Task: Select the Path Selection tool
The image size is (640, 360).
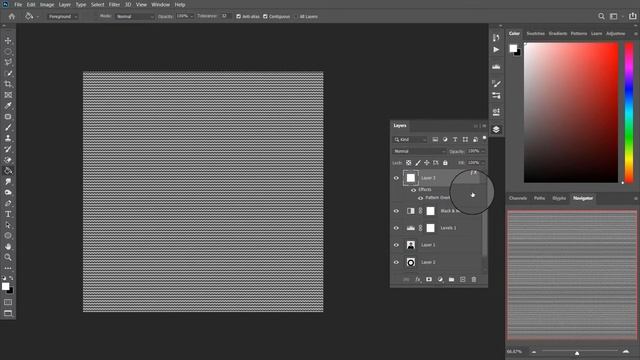Action: [x=8, y=225]
